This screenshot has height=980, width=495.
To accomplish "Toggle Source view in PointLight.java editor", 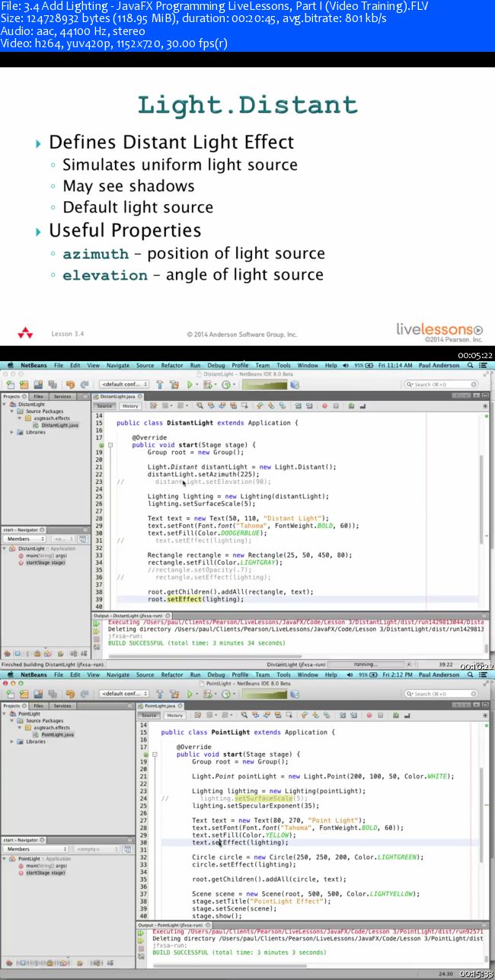I will 148,716.
